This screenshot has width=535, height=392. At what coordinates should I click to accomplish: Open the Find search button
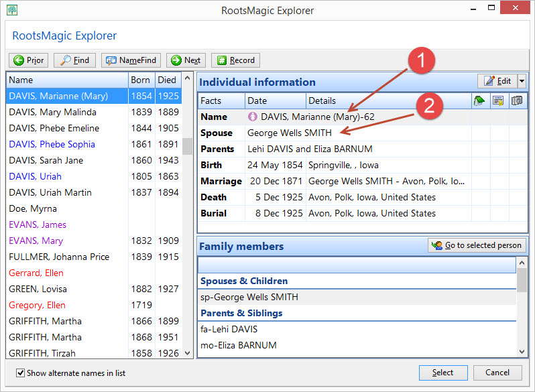tap(74, 60)
